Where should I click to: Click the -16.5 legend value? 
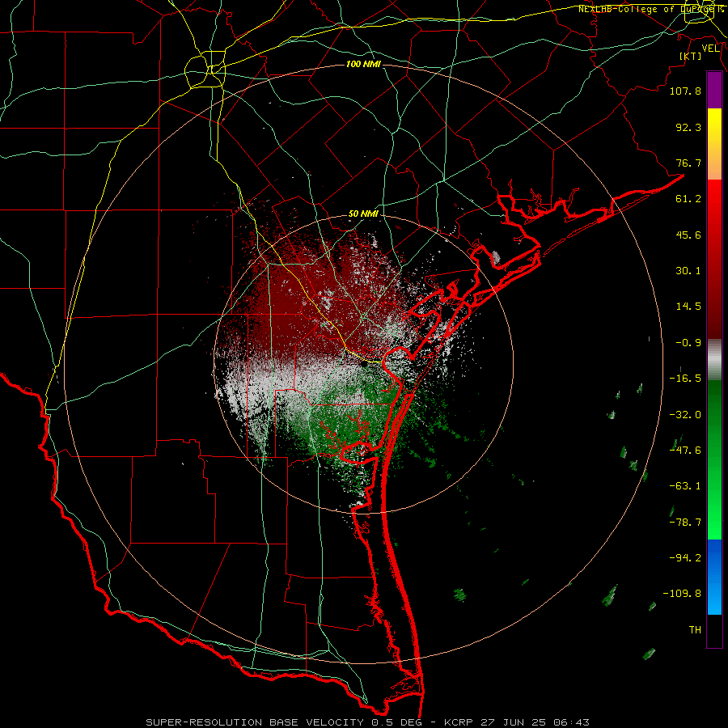click(685, 379)
